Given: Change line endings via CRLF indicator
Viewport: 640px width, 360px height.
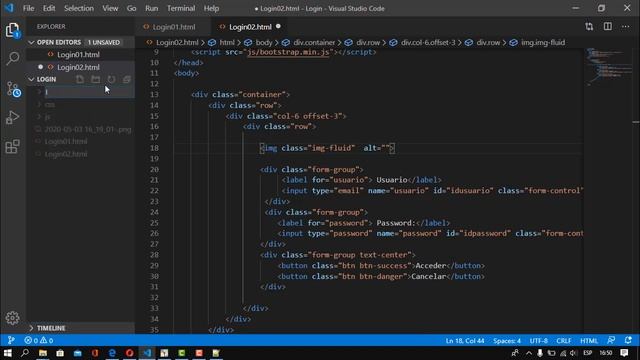Looking at the screenshot, I should click(x=564, y=340).
